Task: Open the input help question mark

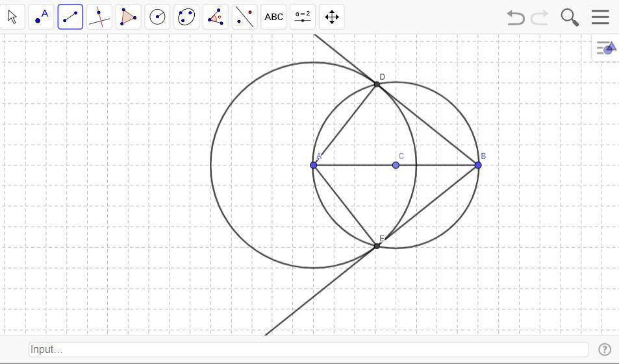Action: 605,349
